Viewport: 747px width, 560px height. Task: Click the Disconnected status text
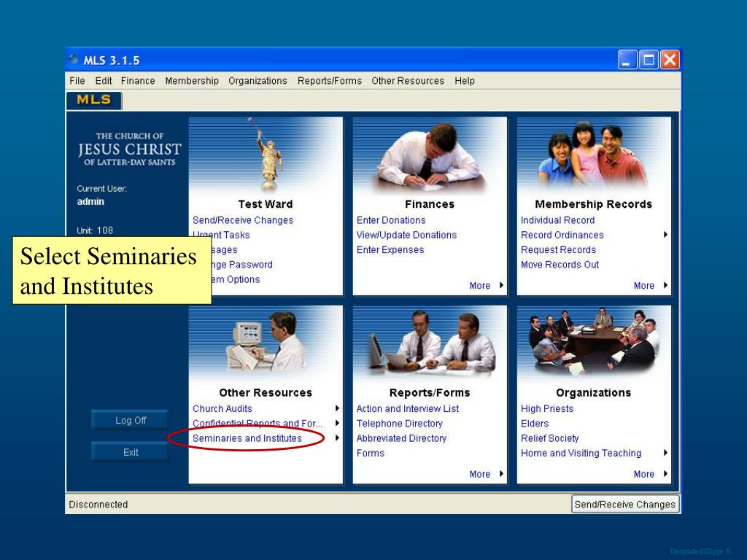pyautogui.click(x=98, y=505)
